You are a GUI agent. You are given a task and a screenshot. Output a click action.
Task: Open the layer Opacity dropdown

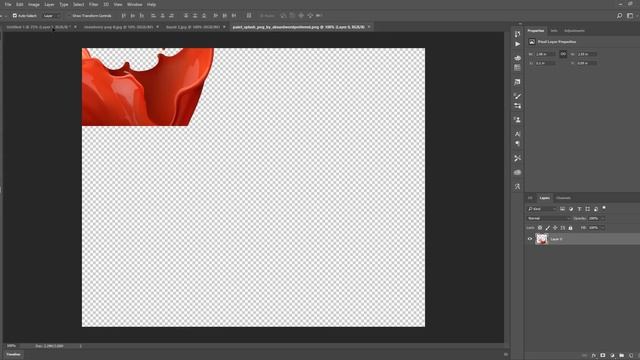coord(603,218)
